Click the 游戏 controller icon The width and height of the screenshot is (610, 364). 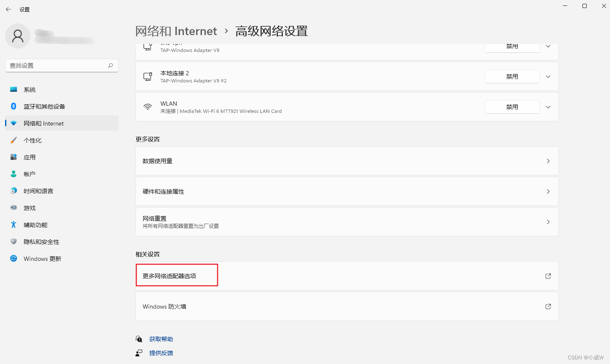[x=14, y=208]
